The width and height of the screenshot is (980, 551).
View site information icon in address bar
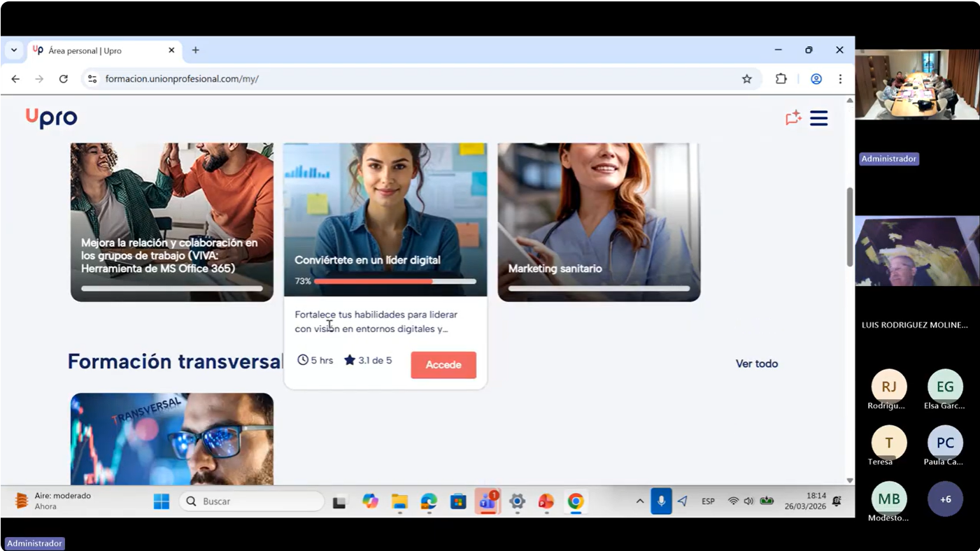(x=92, y=79)
